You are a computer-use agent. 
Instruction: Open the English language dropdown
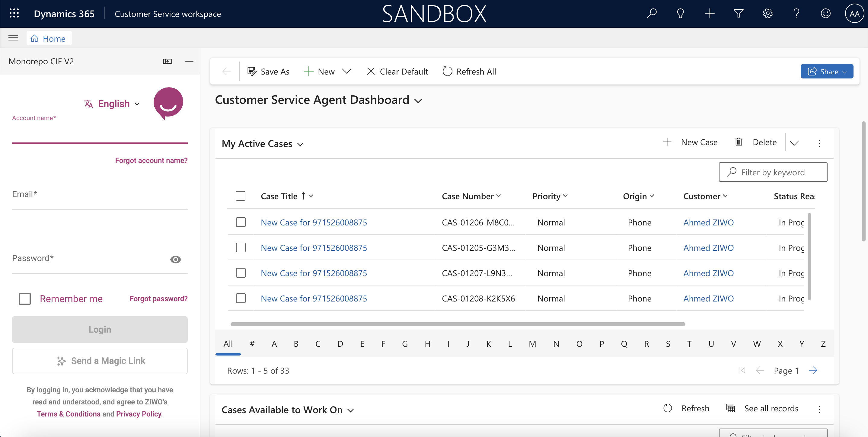[112, 104]
